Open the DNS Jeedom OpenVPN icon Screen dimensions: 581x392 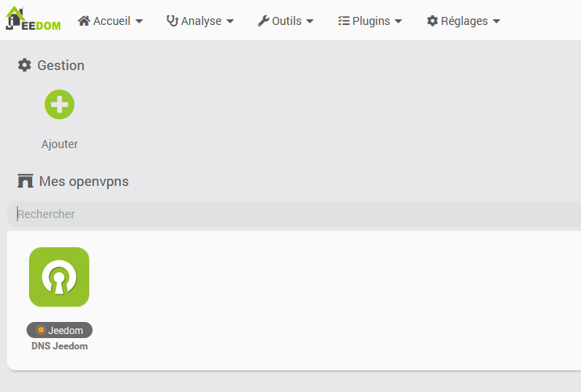(59, 277)
